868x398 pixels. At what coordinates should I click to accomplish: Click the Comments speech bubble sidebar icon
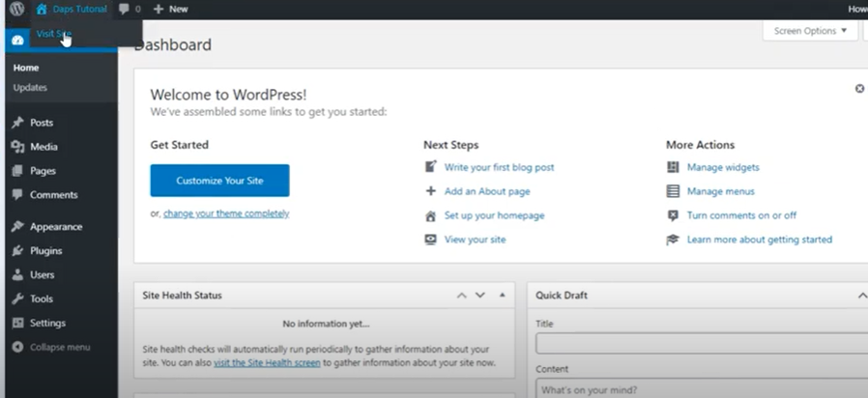(17, 194)
